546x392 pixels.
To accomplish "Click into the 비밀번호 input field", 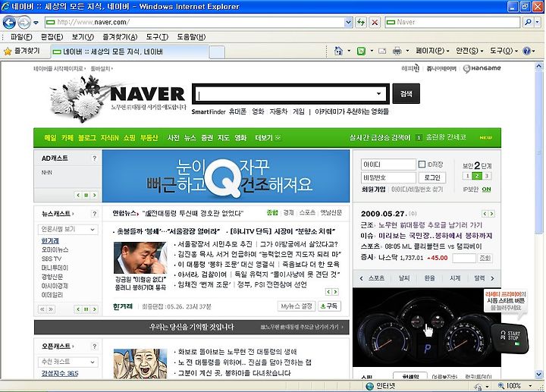I will coord(388,177).
